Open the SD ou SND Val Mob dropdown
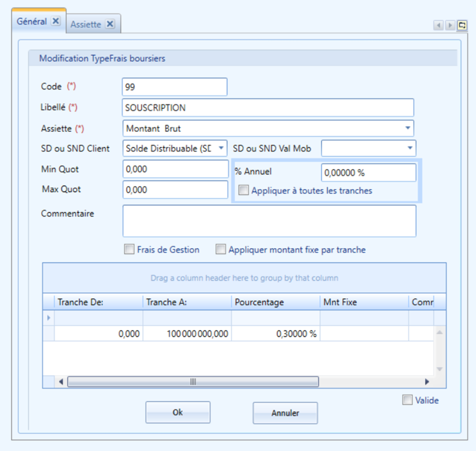This screenshot has height=451, width=476. (x=410, y=148)
